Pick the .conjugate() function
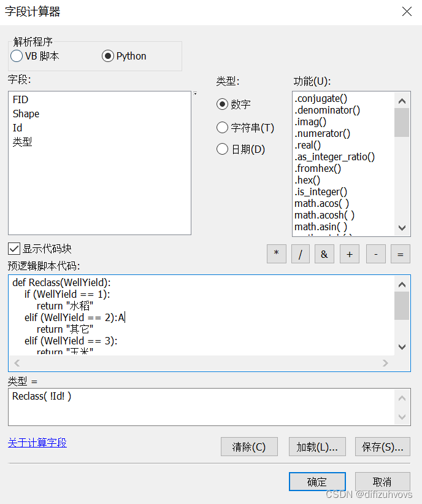Image resolution: width=422 pixels, height=504 pixels. pos(321,98)
